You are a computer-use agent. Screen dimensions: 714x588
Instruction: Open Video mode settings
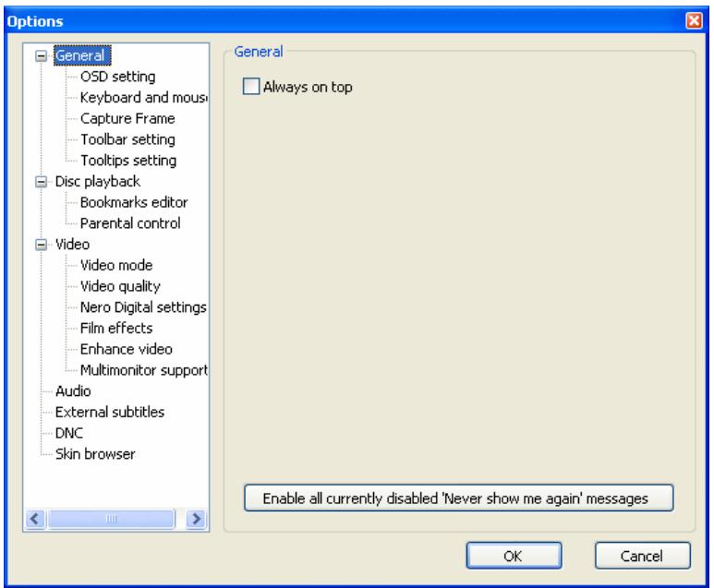pyautogui.click(x=116, y=265)
